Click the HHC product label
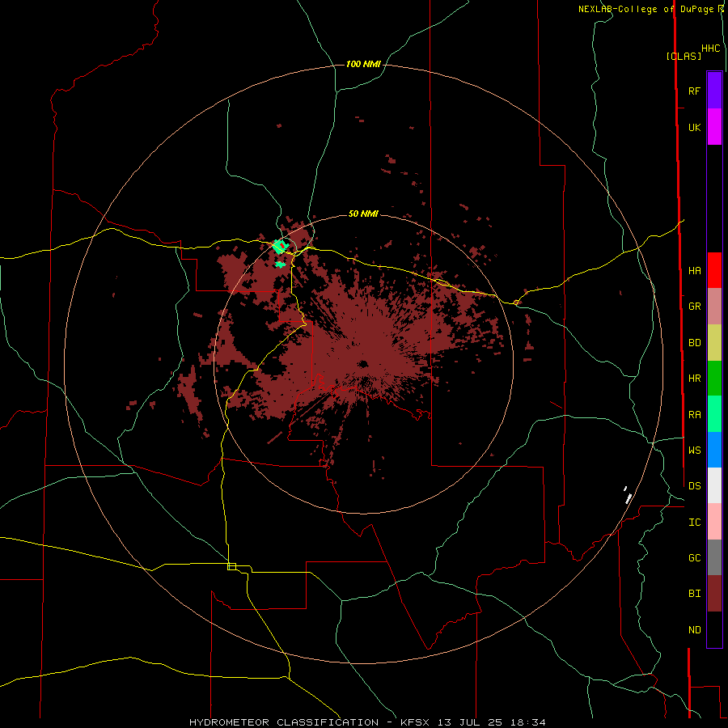The height and width of the screenshot is (728, 728). pyautogui.click(x=711, y=49)
